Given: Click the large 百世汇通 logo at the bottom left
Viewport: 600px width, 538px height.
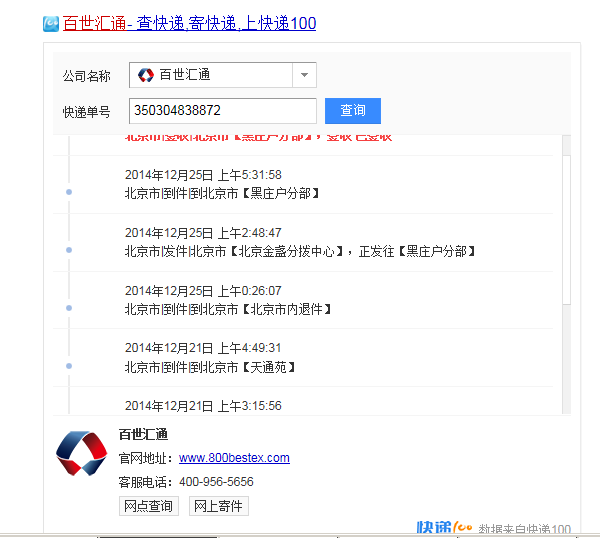Looking at the screenshot, I should [81, 453].
